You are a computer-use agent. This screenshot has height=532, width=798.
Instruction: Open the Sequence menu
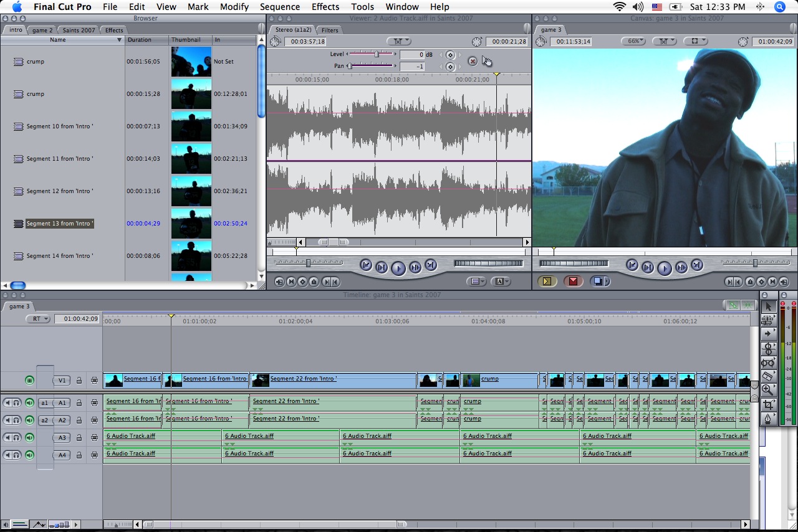click(280, 7)
